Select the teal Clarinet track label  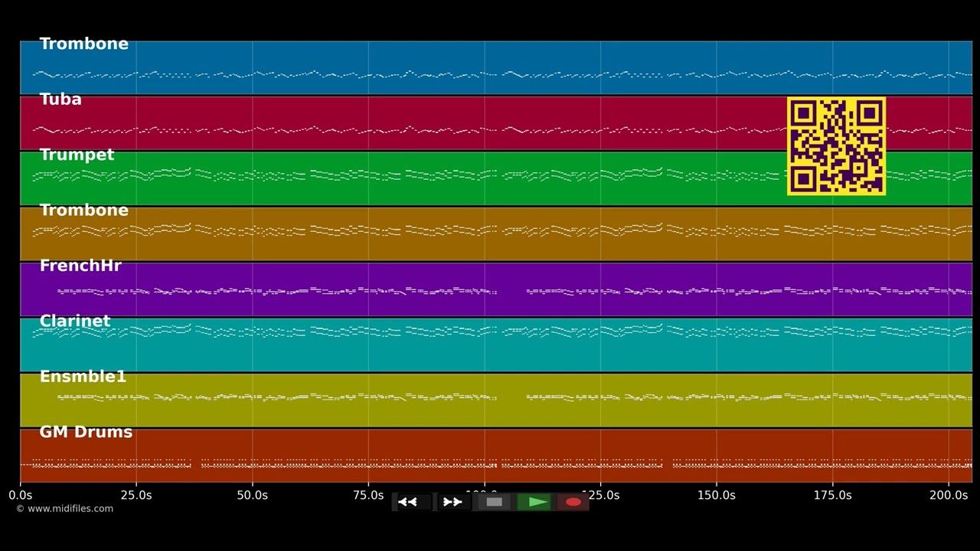pos(75,321)
